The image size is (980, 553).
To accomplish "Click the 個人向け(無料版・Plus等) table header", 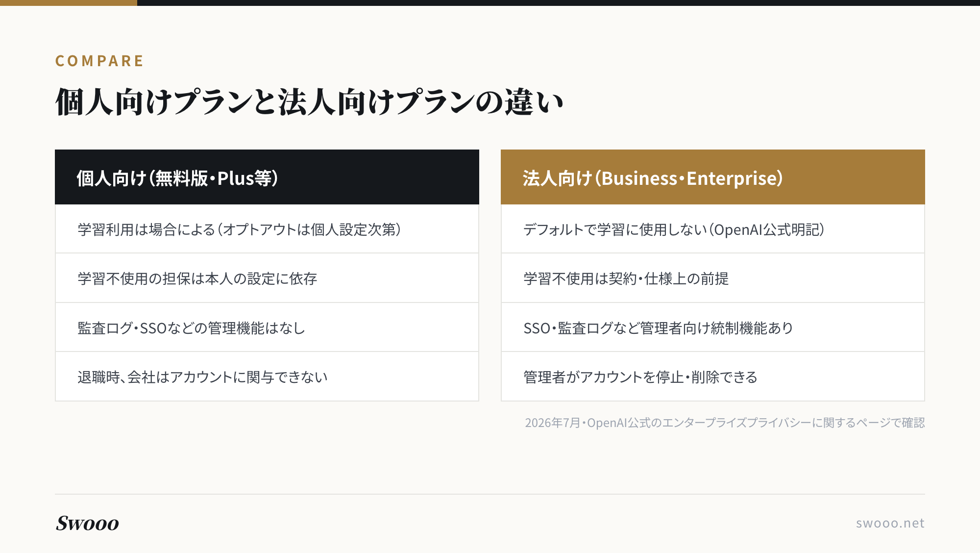I will (x=267, y=177).
